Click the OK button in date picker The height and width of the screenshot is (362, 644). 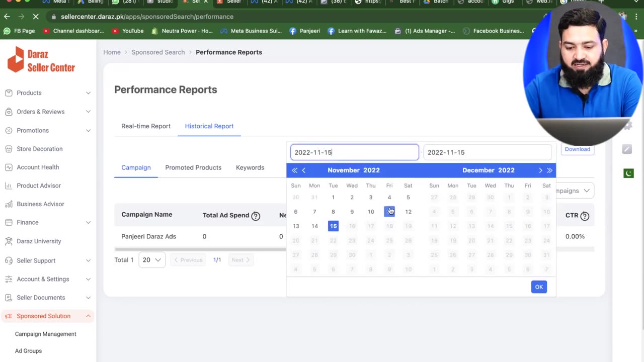pos(539,287)
